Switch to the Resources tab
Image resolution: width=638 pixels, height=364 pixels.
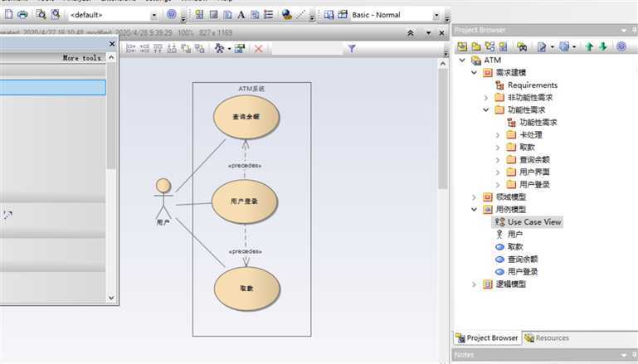(x=547, y=338)
